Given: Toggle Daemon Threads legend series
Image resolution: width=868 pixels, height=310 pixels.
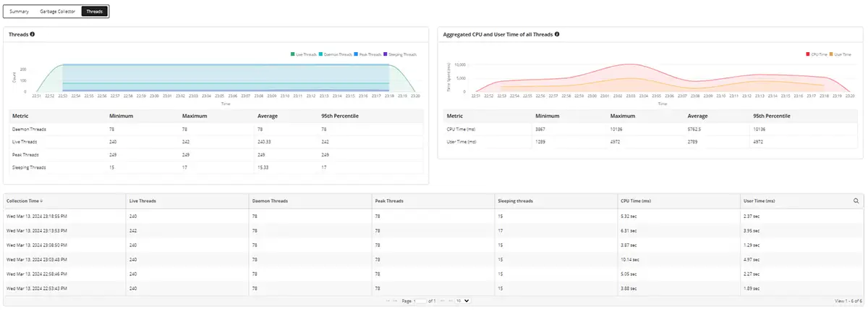Looking at the screenshot, I should pos(338,54).
